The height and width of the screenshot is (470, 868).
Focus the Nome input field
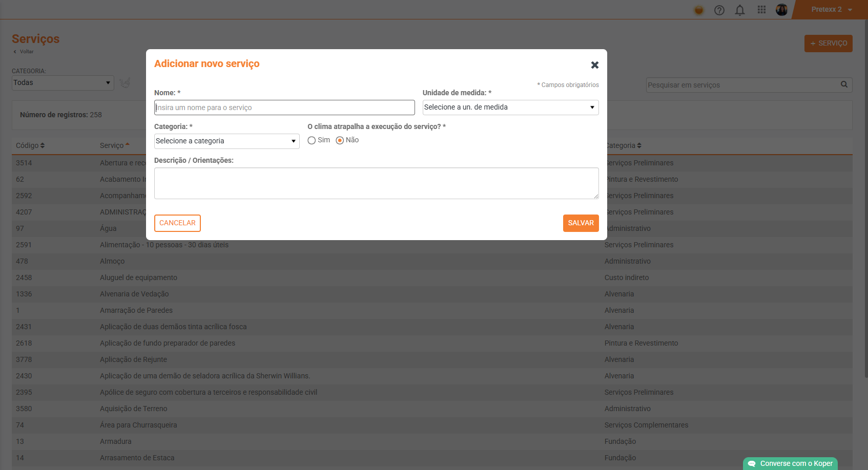click(x=284, y=108)
